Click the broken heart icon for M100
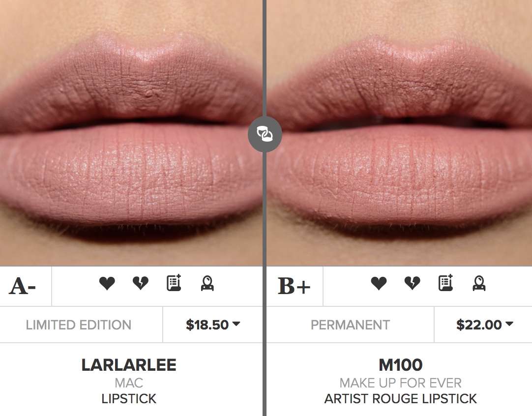532x416 pixels. pos(412,283)
